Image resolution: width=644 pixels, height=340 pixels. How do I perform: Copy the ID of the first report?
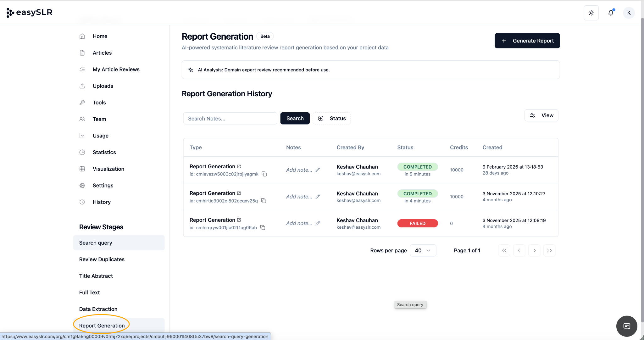tap(264, 174)
